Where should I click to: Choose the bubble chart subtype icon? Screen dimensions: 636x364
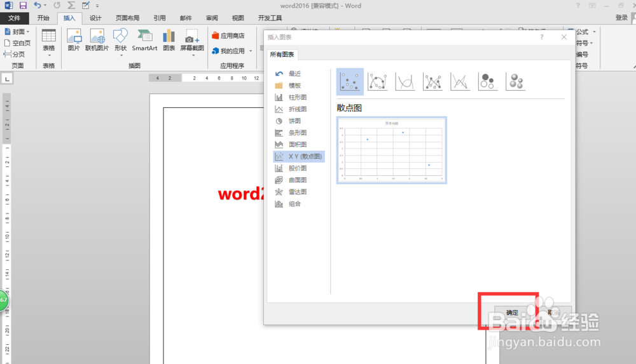tap(488, 81)
